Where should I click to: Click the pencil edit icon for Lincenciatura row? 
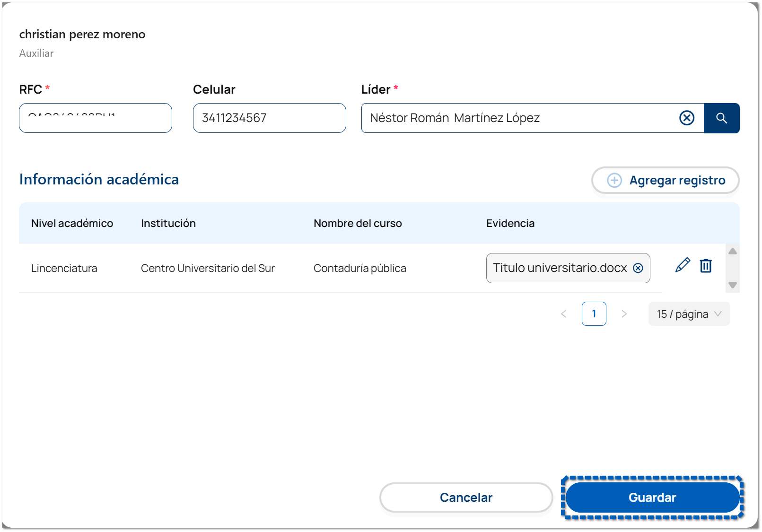click(x=683, y=265)
